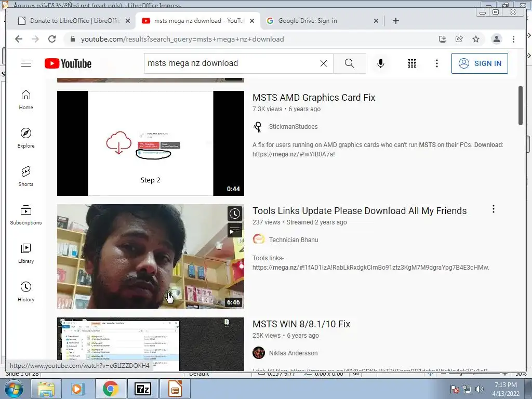Go to the YouTube logo home link
The image size is (532, 399).
(68, 63)
